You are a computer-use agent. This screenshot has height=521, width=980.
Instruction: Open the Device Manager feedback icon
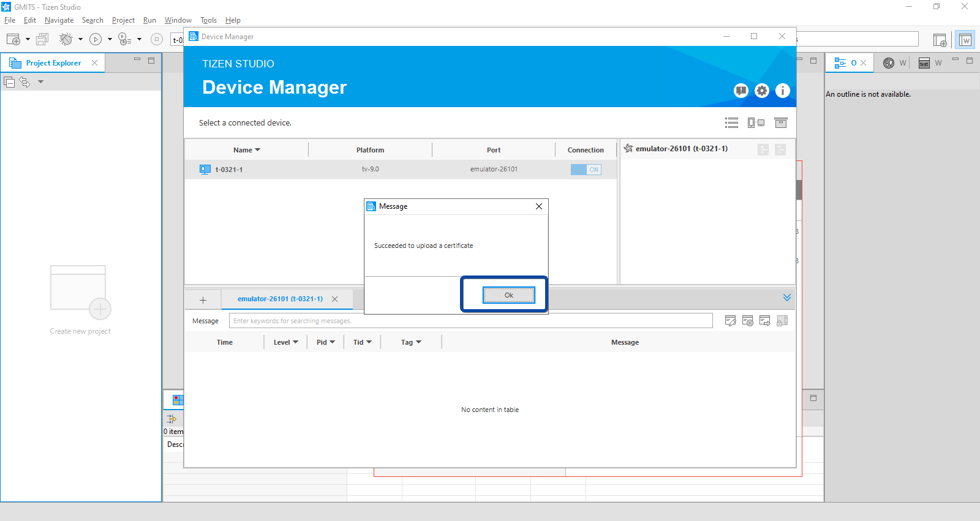pyautogui.click(x=741, y=91)
